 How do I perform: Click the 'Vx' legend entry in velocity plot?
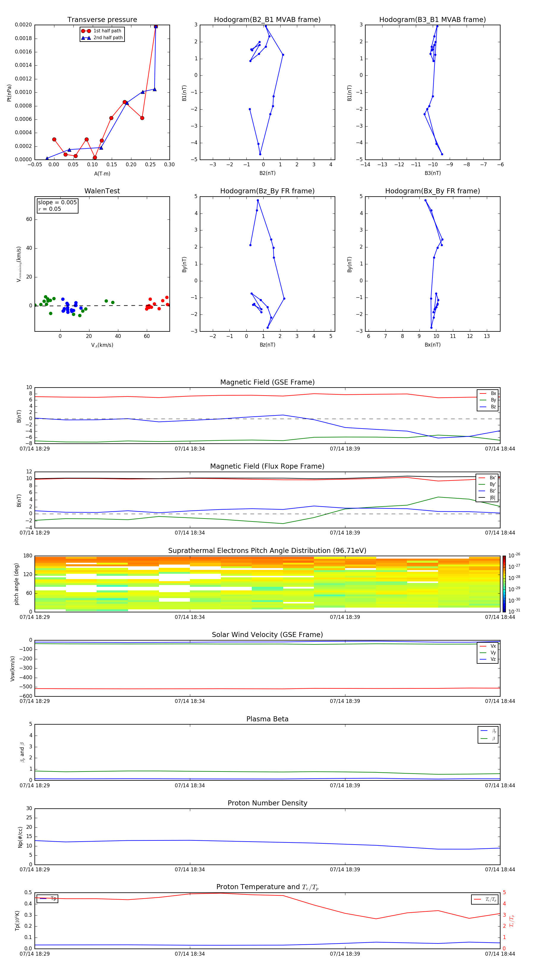pos(488,646)
